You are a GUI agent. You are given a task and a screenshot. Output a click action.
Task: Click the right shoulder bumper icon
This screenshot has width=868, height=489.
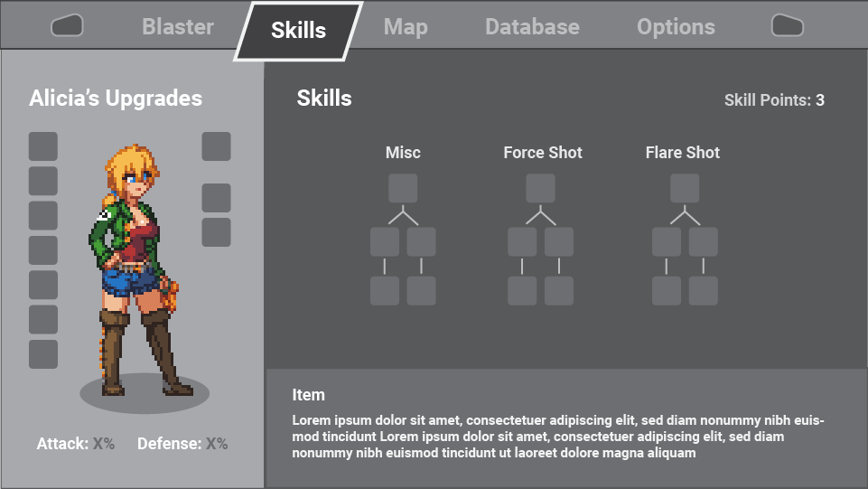788,25
